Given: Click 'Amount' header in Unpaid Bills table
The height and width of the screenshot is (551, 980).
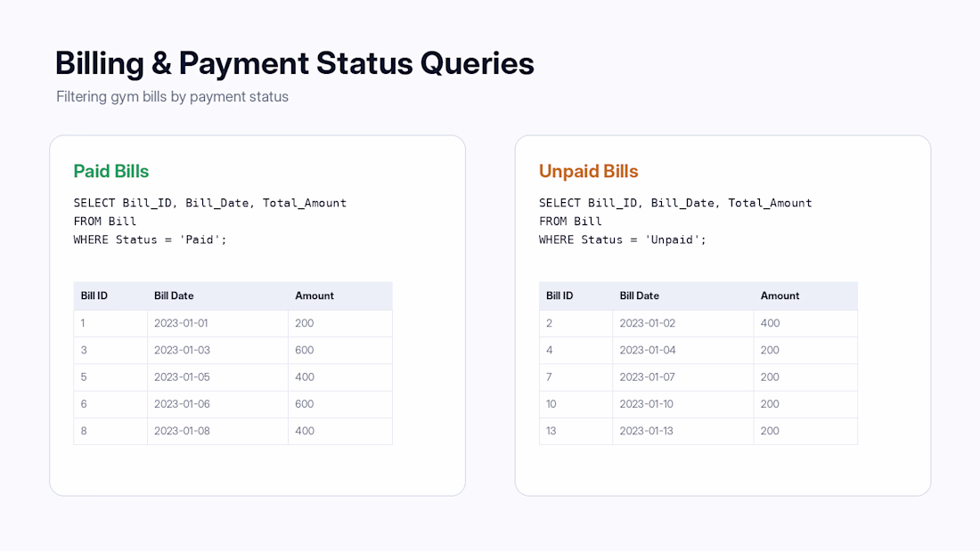Looking at the screenshot, I should tap(780, 296).
